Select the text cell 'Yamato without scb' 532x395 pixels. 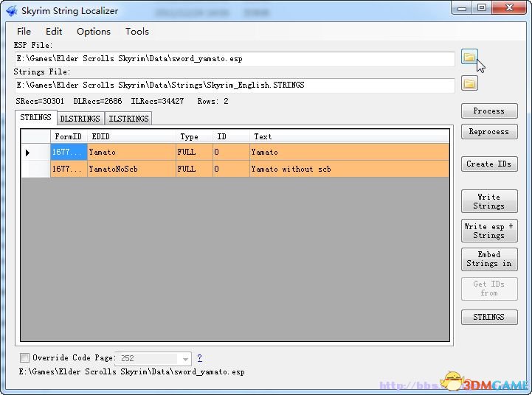[350, 169]
